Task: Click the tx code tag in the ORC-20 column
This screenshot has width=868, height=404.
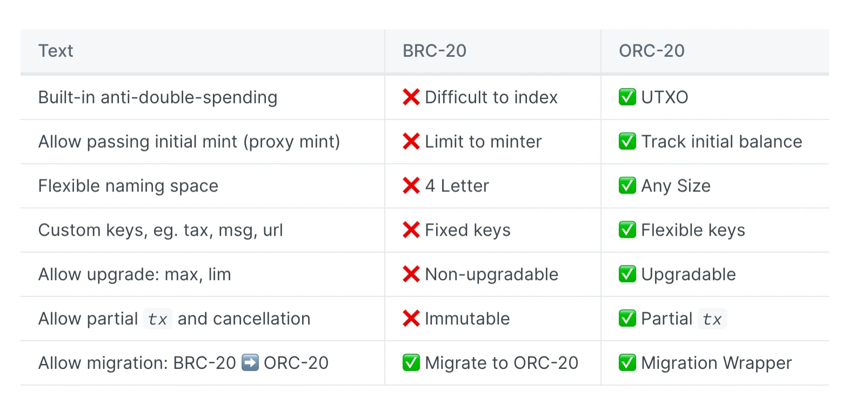Action: [x=712, y=319]
